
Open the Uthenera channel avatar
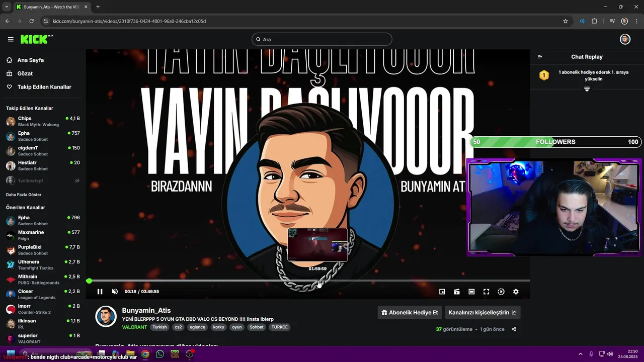coord(11,264)
